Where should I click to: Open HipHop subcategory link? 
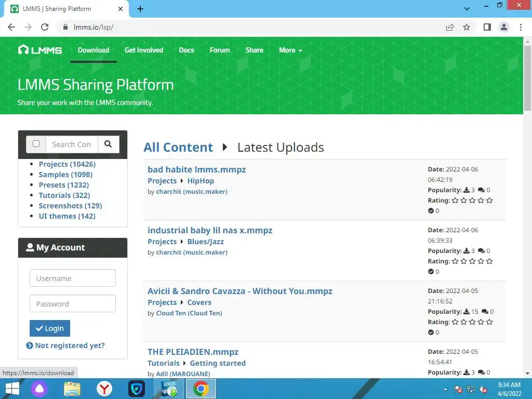tap(201, 181)
